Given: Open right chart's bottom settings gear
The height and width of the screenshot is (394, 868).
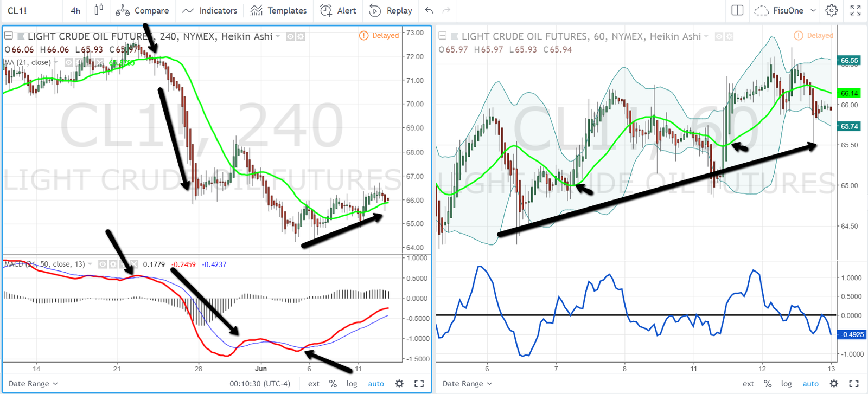Looking at the screenshot, I should point(834,384).
